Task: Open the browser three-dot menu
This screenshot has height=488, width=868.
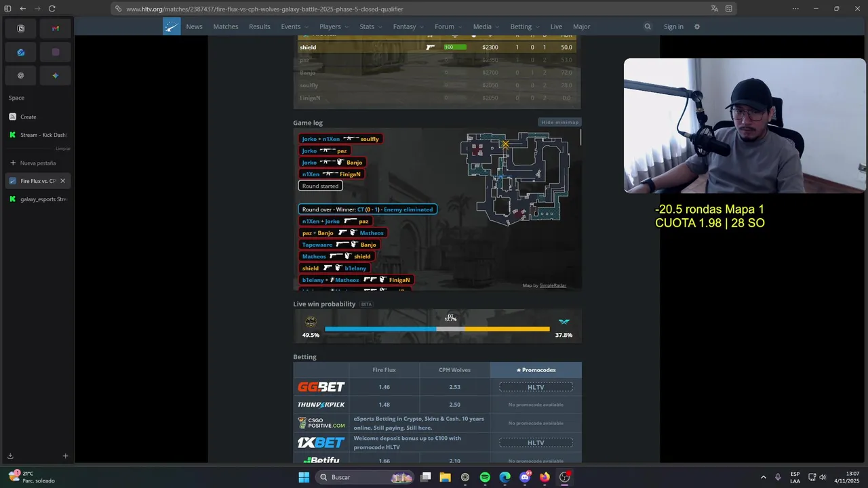Action: [795, 9]
